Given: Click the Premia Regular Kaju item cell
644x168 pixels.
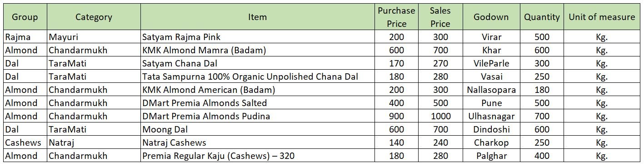Looking at the screenshot, I should click(x=258, y=156).
